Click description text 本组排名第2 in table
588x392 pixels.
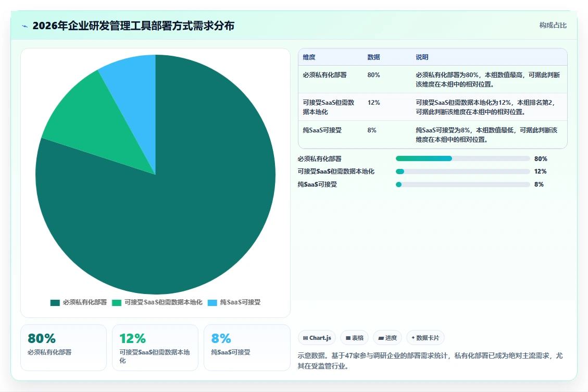[534, 103]
